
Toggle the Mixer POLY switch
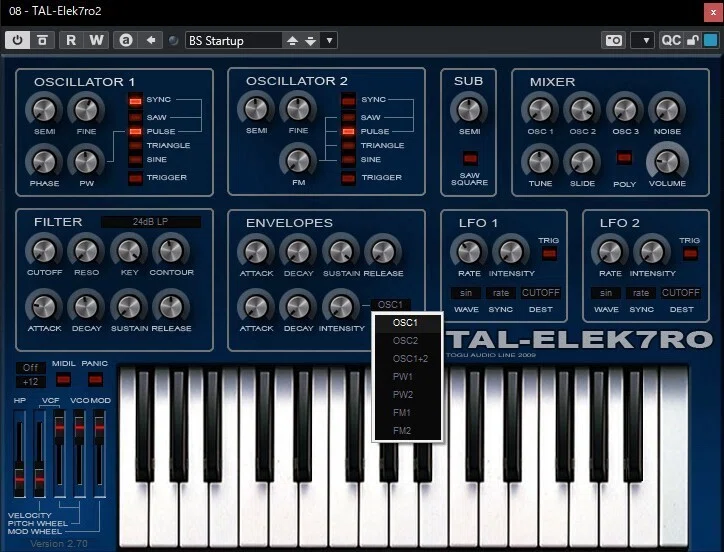624,158
